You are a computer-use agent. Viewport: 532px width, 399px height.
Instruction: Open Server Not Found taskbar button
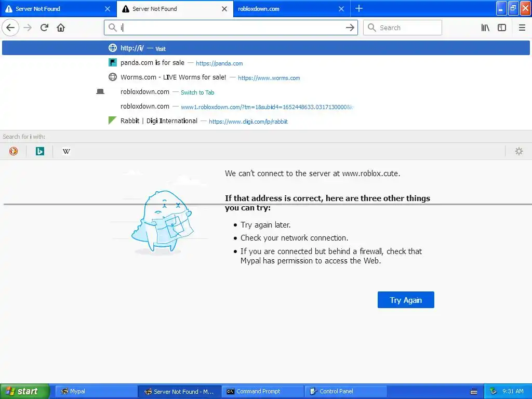pyautogui.click(x=180, y=391)
